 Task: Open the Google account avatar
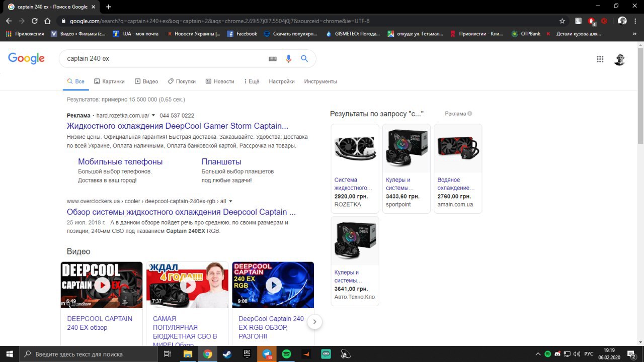pos(620,59)
